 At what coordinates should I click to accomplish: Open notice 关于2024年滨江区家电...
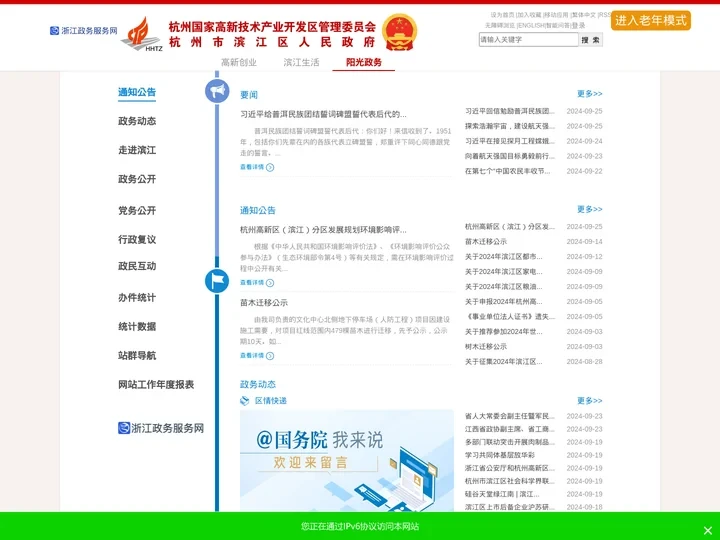coord(504,271)
